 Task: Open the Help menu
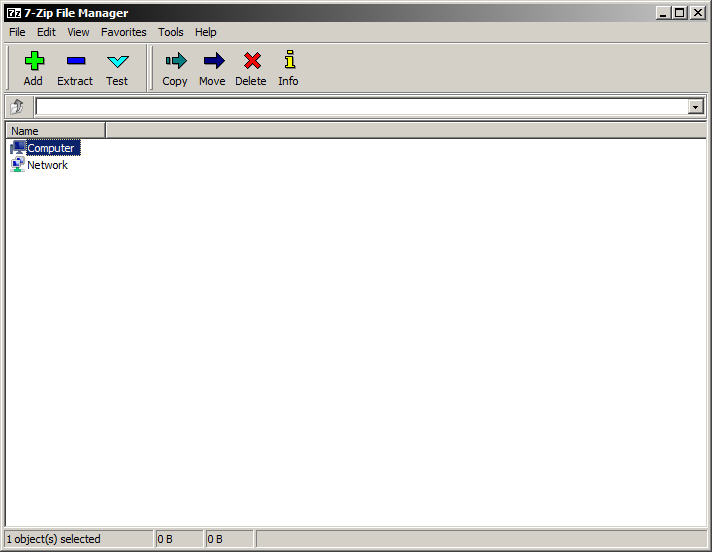click(206, 32)
